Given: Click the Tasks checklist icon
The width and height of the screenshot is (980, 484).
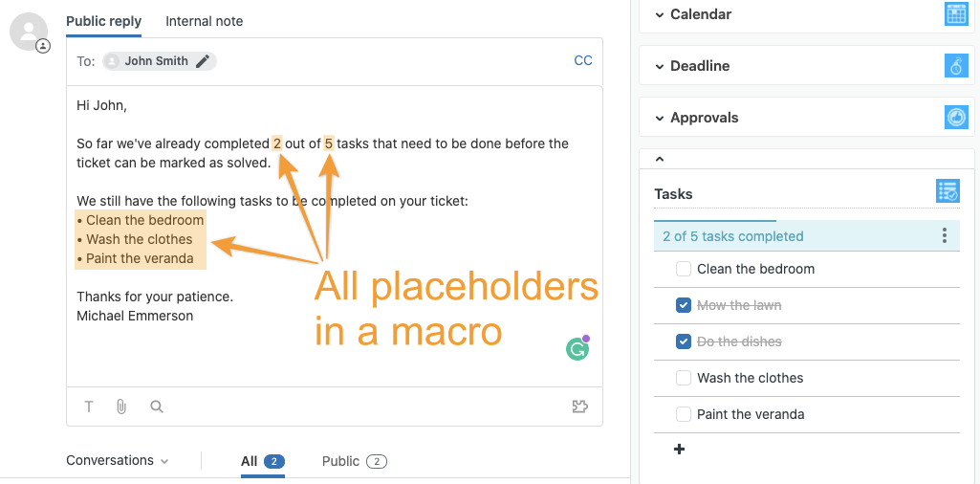Looking at the screenshot, I should (x=948, y=191).
